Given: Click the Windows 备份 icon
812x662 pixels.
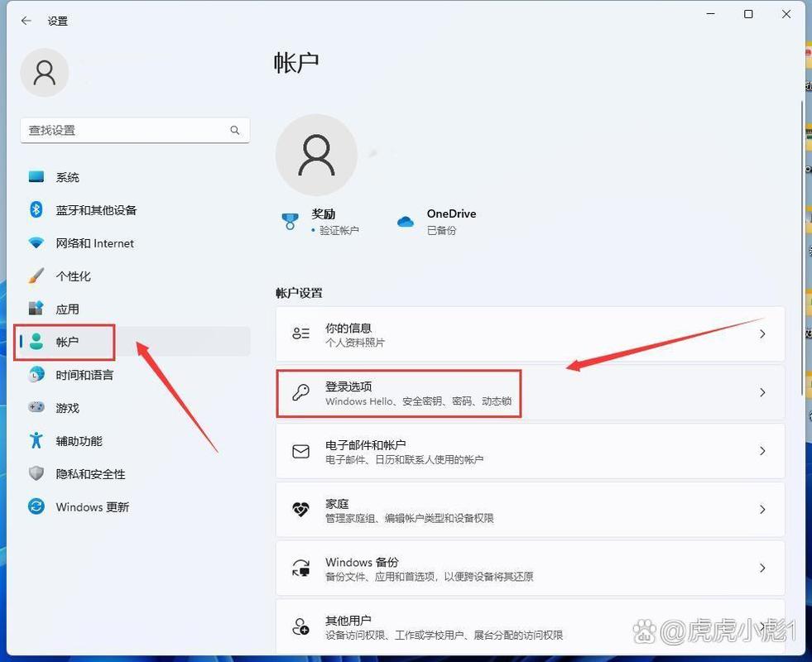Looking at the screenshot, I should click(300, 568).
